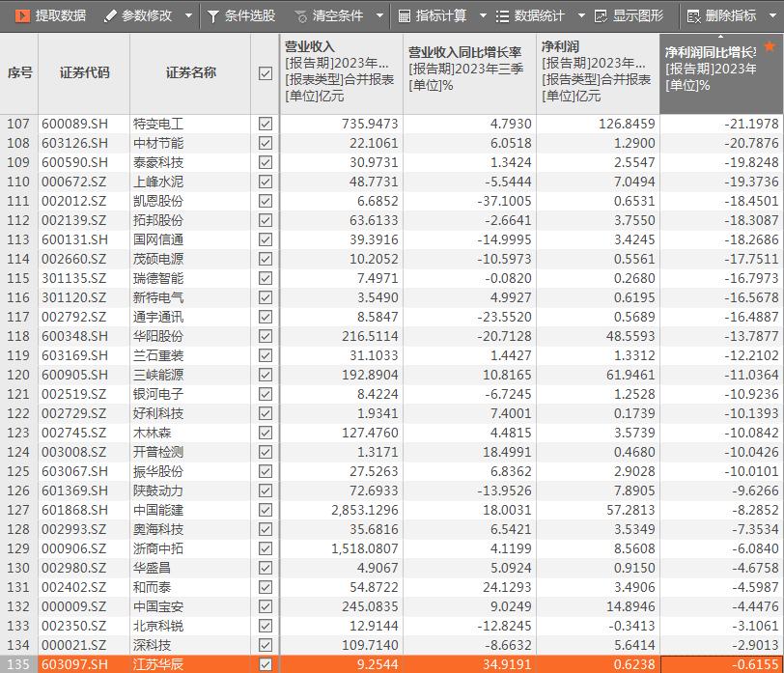Click net profit value -0.3413
This screenshot has height=673, width=784.
point(631,626)
